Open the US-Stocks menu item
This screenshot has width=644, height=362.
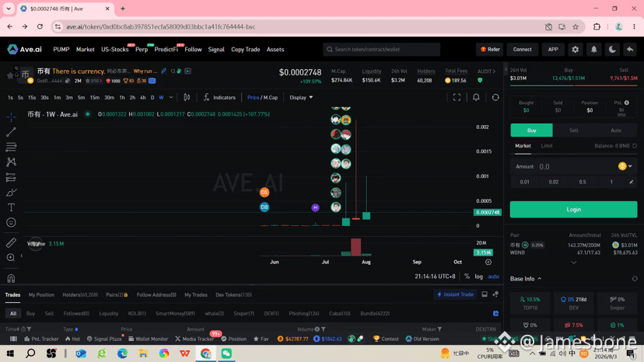(x=114, y=49)
